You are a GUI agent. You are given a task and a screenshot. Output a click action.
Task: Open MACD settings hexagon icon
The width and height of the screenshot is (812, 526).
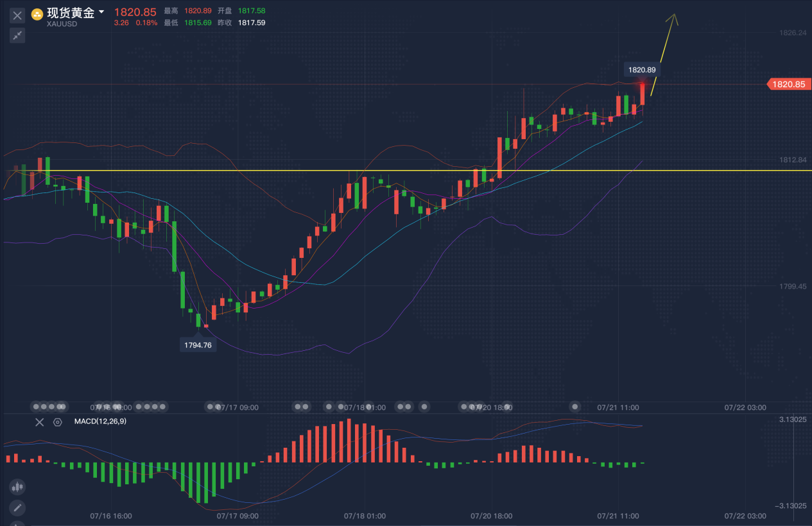[x=58, y=421]
